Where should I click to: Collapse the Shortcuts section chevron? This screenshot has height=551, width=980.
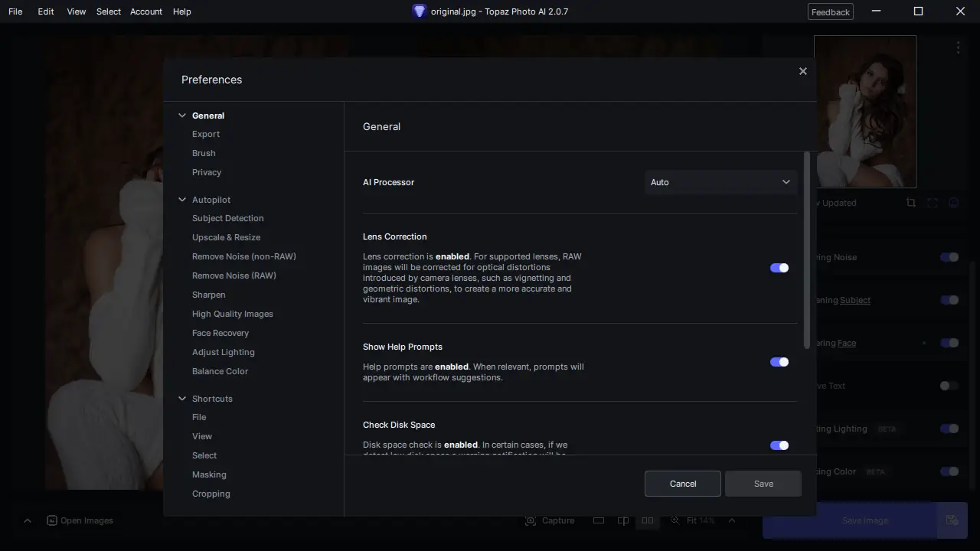click(x=182, y=399)
